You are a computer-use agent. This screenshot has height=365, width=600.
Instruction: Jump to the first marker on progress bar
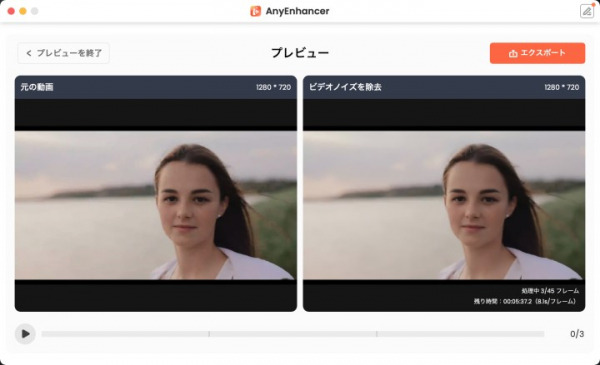coord(209,334)
